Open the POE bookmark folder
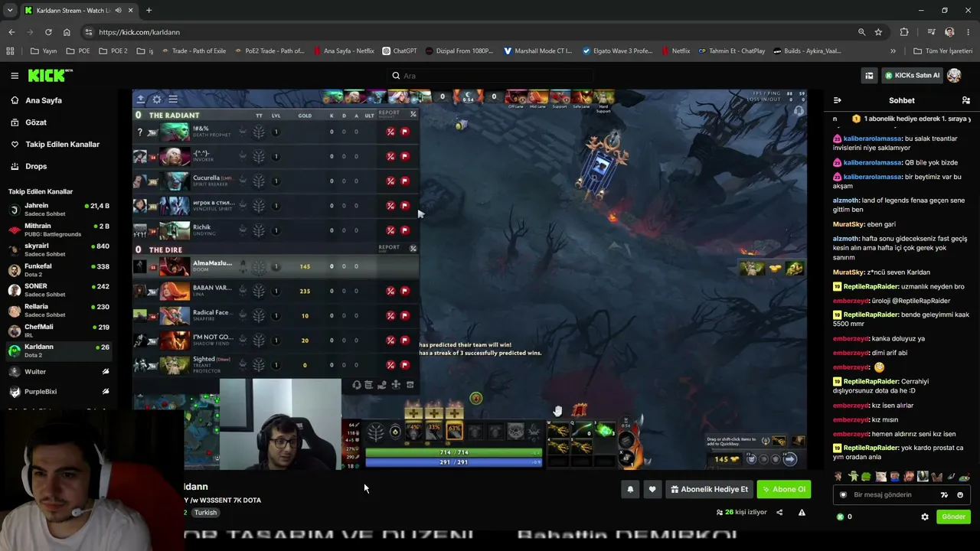 78,51
